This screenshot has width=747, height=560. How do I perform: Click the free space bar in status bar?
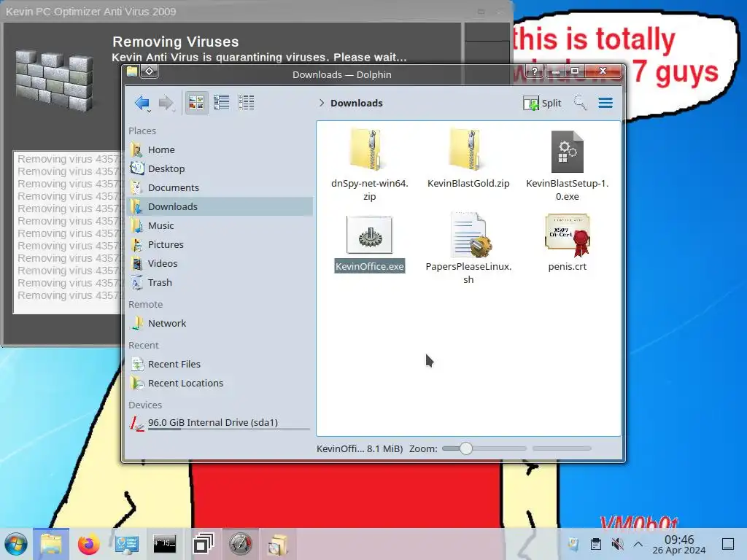click(x=562, y=448)
